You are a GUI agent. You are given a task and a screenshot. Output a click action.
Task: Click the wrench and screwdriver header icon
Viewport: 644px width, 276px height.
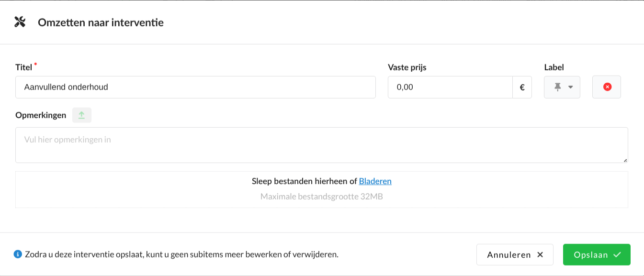tap(20, 22)
